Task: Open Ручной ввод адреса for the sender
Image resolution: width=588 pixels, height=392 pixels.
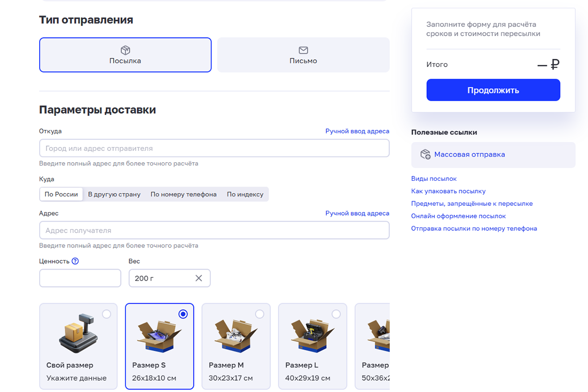Action: 357,131
